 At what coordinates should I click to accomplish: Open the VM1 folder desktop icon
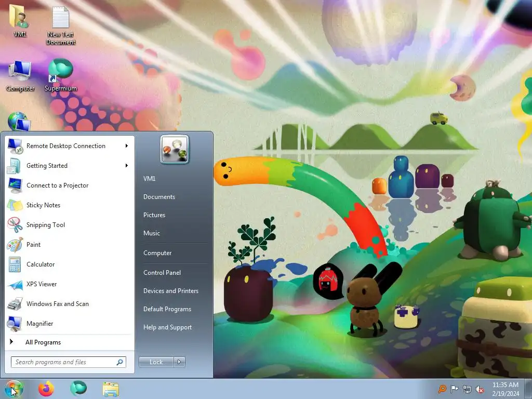19,20
